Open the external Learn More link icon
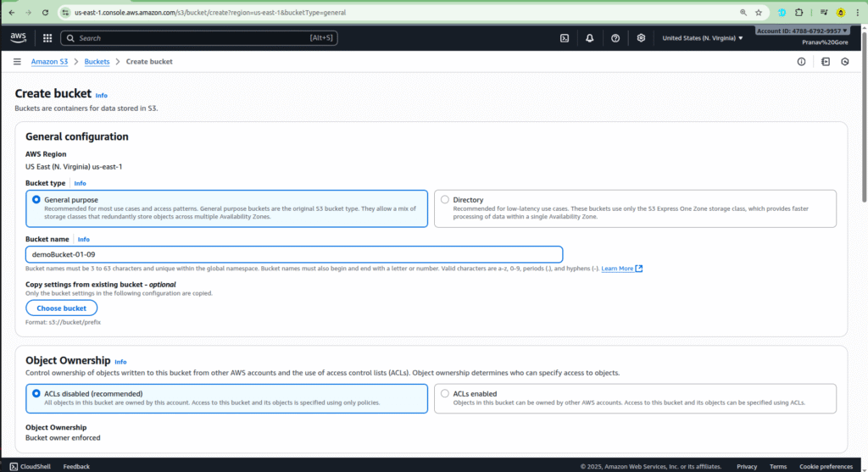This screenshot has height=472, width=868. tap(639, 269)
